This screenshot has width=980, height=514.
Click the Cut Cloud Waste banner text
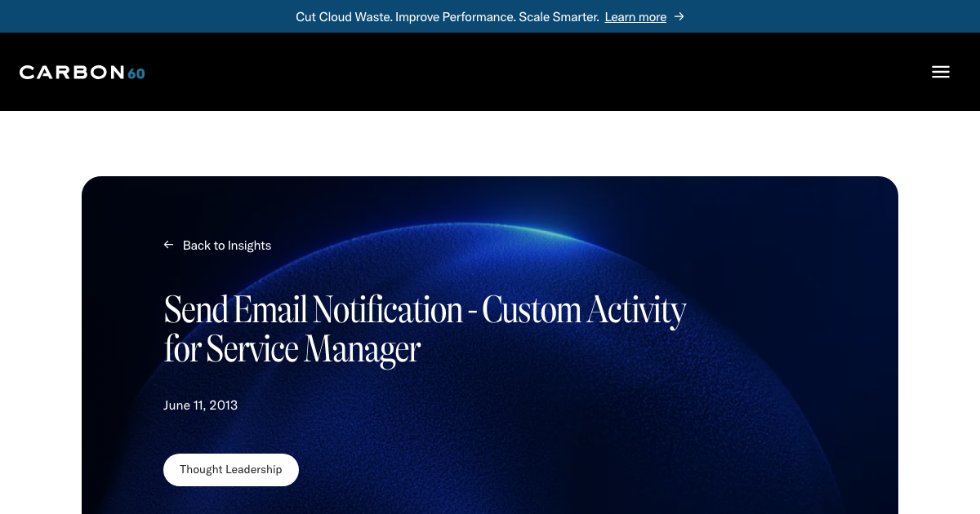448,16
